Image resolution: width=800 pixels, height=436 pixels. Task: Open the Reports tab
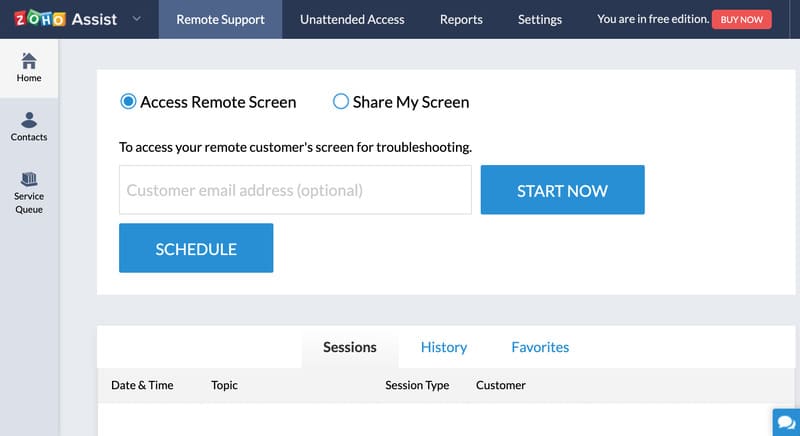tap(461, 19)
